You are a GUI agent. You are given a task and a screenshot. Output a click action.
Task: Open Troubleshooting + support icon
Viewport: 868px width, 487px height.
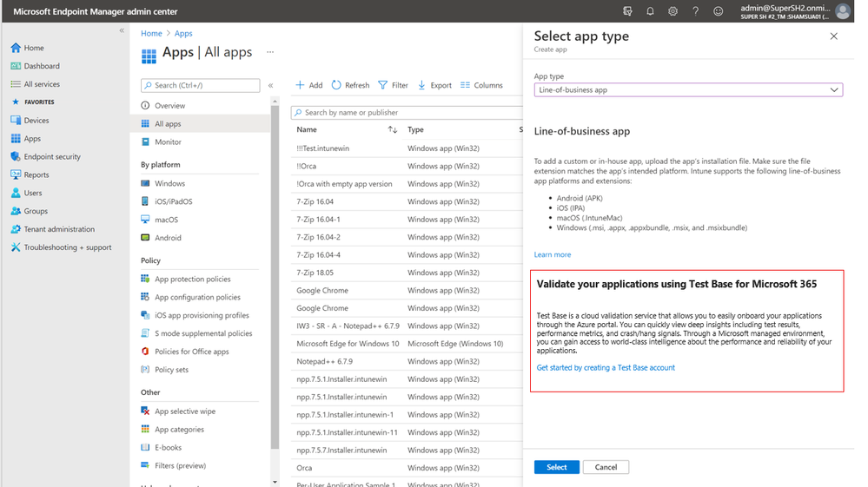tap(16, 247)
